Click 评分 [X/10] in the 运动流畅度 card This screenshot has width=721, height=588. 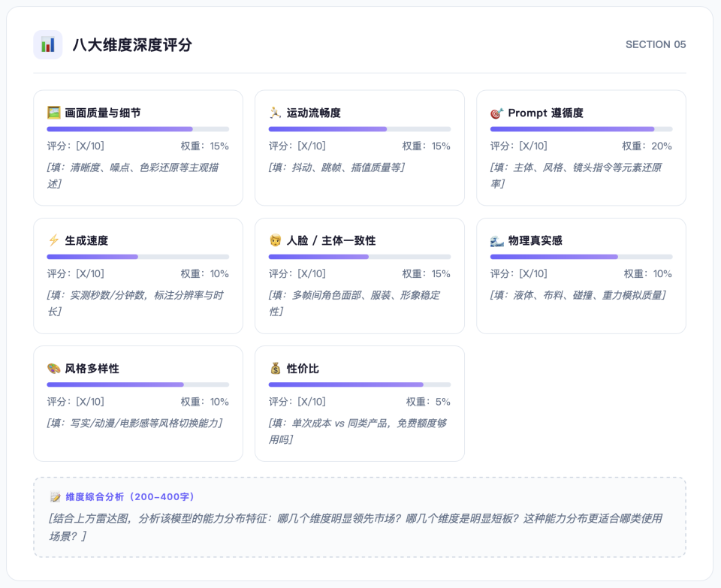pyautogui.click(x=297, y=146)
